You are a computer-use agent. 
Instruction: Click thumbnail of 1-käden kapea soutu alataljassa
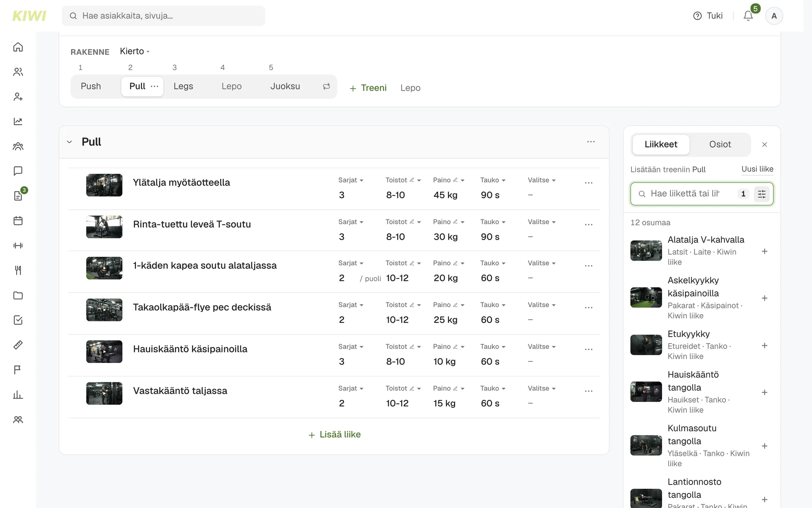click(104, 268)
